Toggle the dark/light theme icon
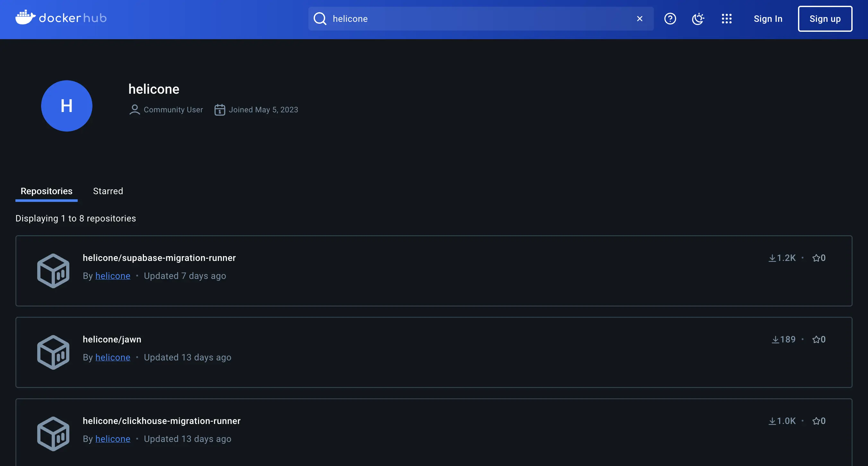The width and height of the screenshot is (868, 466). tap(698, 19)
